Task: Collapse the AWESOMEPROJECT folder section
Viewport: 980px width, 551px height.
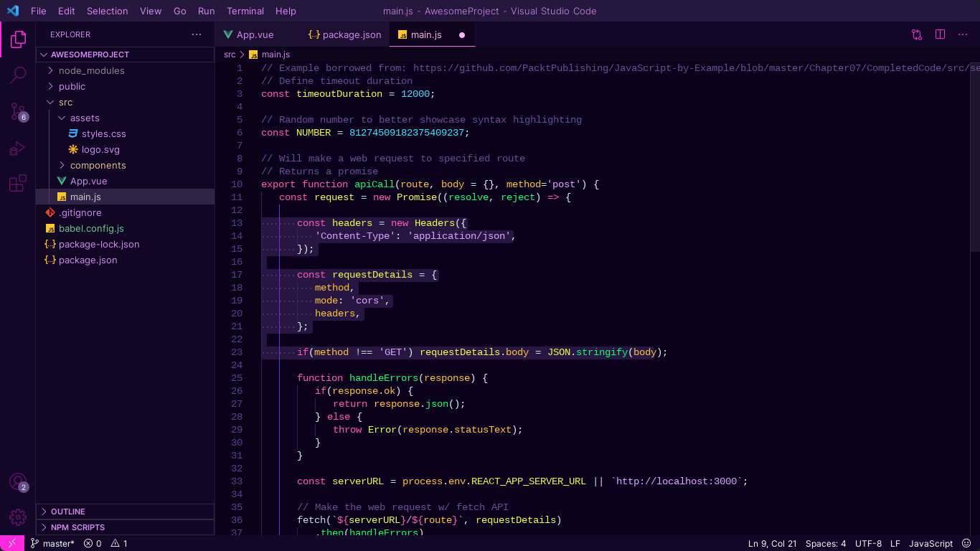Action: (125, 55)
